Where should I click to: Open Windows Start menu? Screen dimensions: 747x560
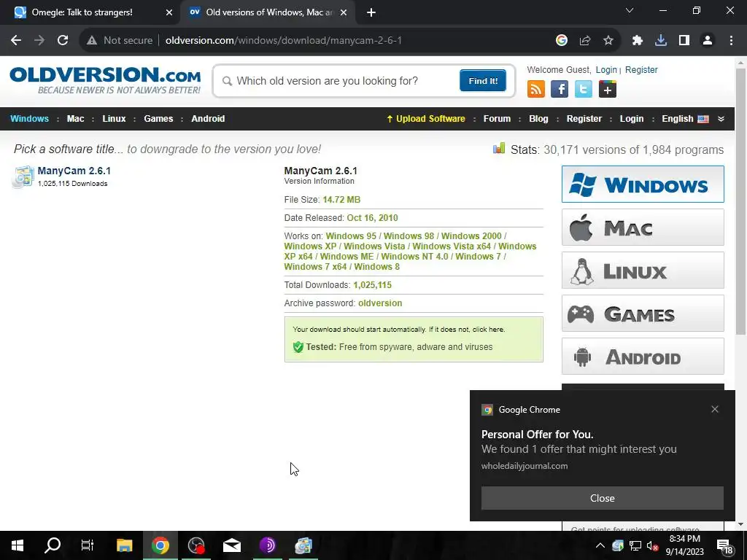[18, 545]
